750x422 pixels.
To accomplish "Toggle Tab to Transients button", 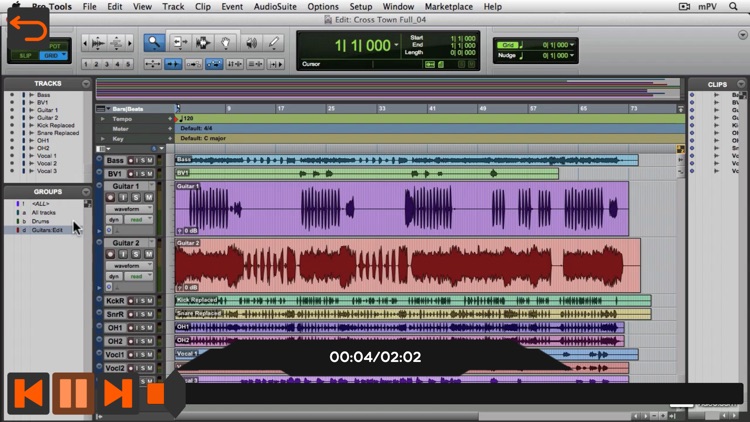I will pyautogui.click(x=173, y=64).
